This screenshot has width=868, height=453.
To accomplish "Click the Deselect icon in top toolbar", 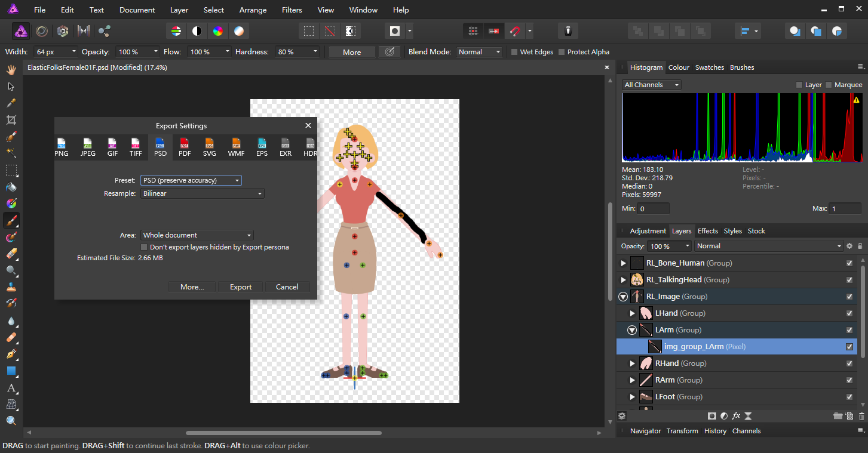I will (330, 31).
